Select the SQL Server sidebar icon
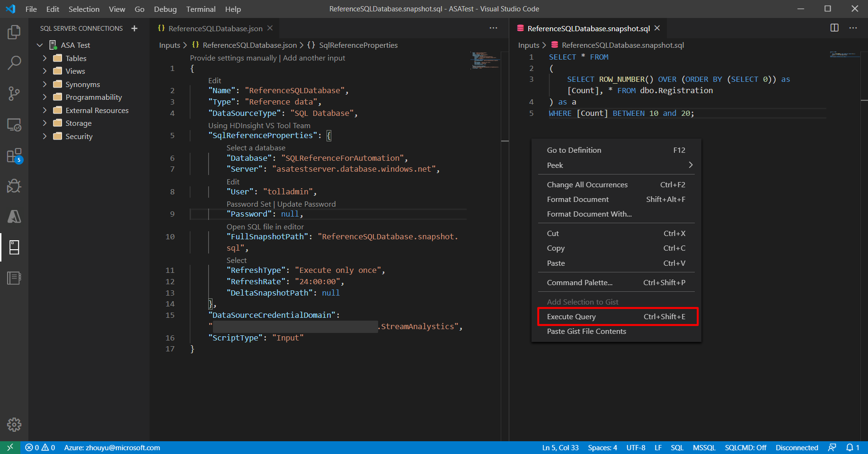Screen dimensions: 868x454 pyautogui.click(x=14, y=247)
